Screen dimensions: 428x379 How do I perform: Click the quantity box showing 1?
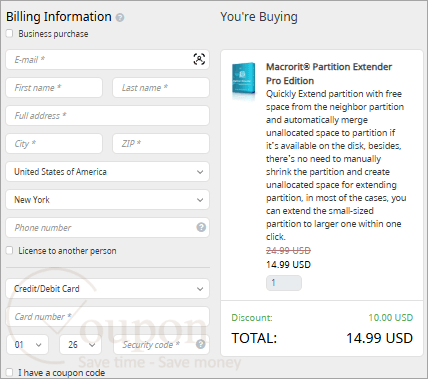(x=284, y=283)
